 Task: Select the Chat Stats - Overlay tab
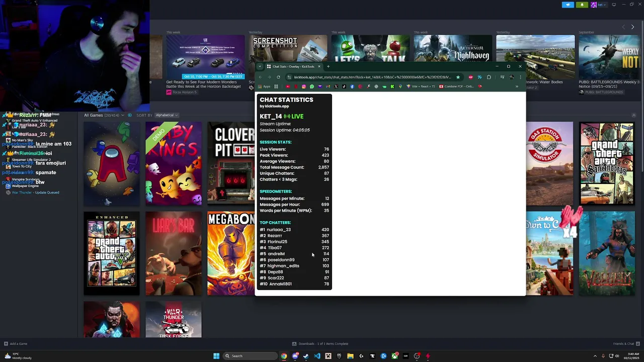click(293, 66)
